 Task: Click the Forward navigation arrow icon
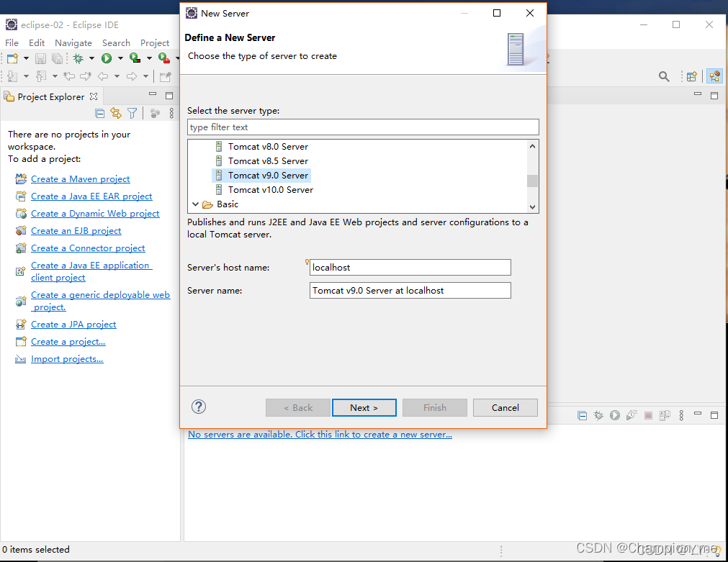pyautogui.click(x=132, y=76)
